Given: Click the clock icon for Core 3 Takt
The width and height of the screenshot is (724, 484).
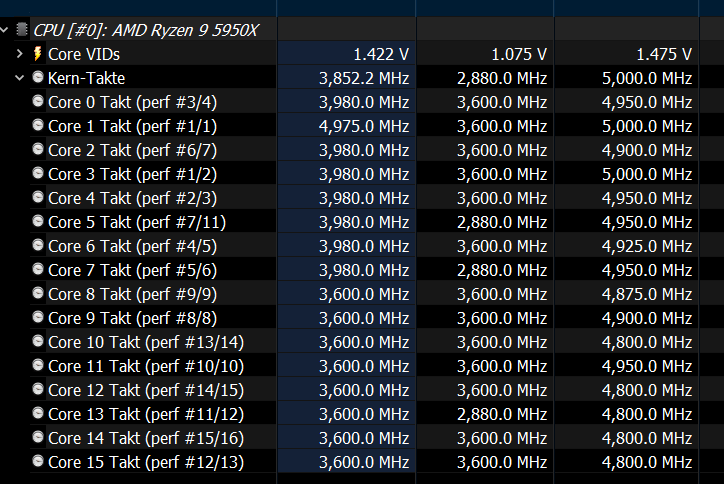Looking at the screenshot, I should click(37, 173).
